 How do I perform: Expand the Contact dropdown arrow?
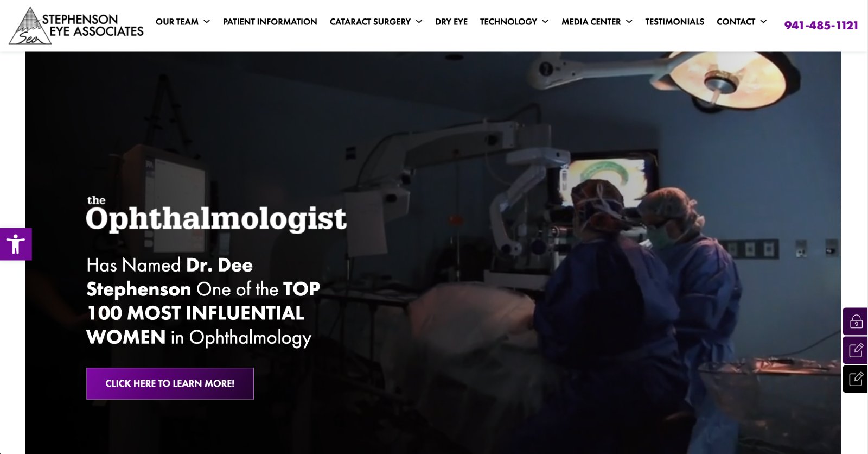pyautogui.click(x=763, y=22)
